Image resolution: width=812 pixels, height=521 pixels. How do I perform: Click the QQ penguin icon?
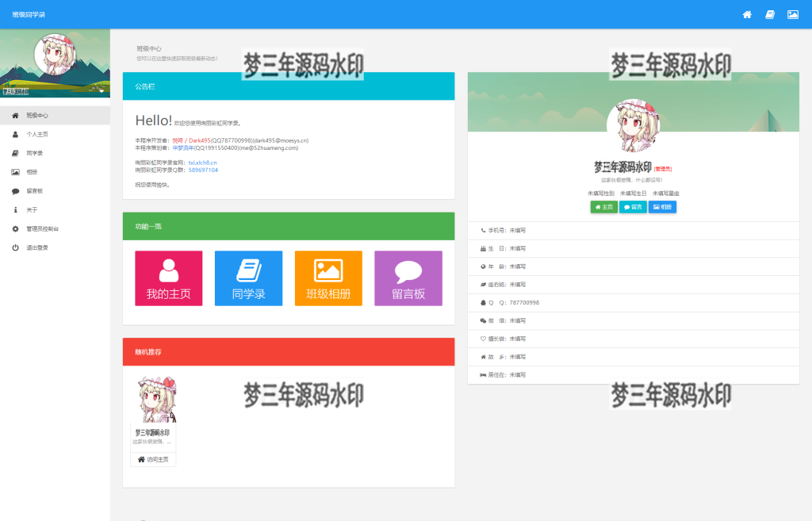click(x=483, y=302)
